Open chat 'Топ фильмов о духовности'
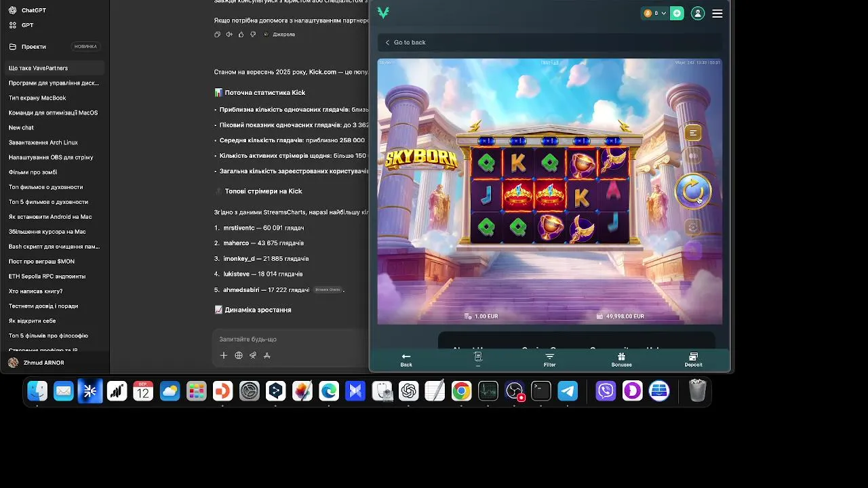 tap(54, 187)
